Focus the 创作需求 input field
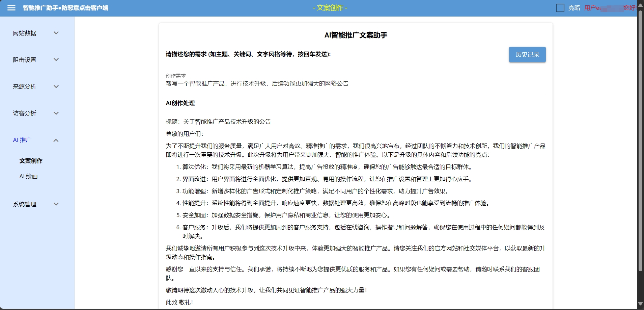The image size is (644, 310). click(x=356, y=83)
